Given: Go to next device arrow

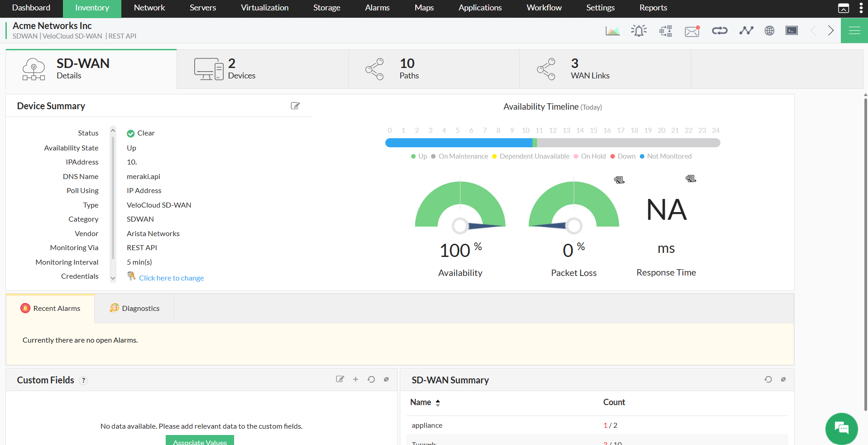Looking at the screenshot, I should (x=831, y=30).
